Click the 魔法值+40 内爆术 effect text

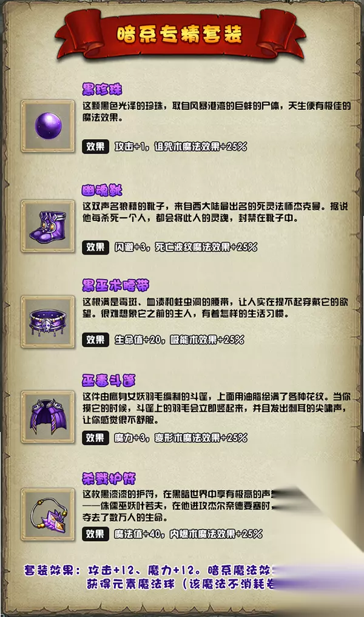(188, 533)
